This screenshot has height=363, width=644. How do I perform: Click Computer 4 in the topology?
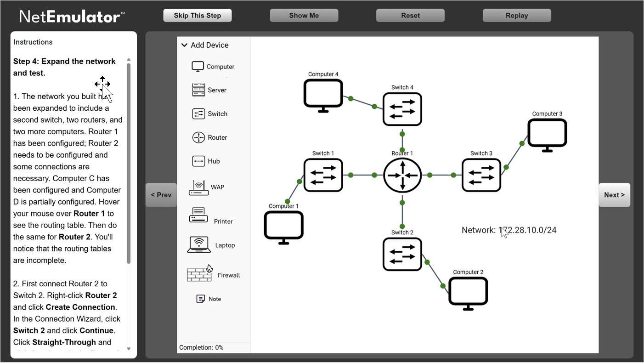click(323, 95)
